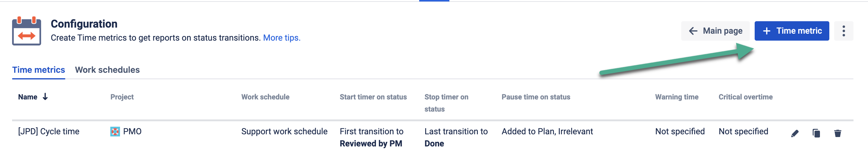The height and width of the screenshot is (154, 868).
Task: Click the Work schedule column header
Action: pos(265,97)
